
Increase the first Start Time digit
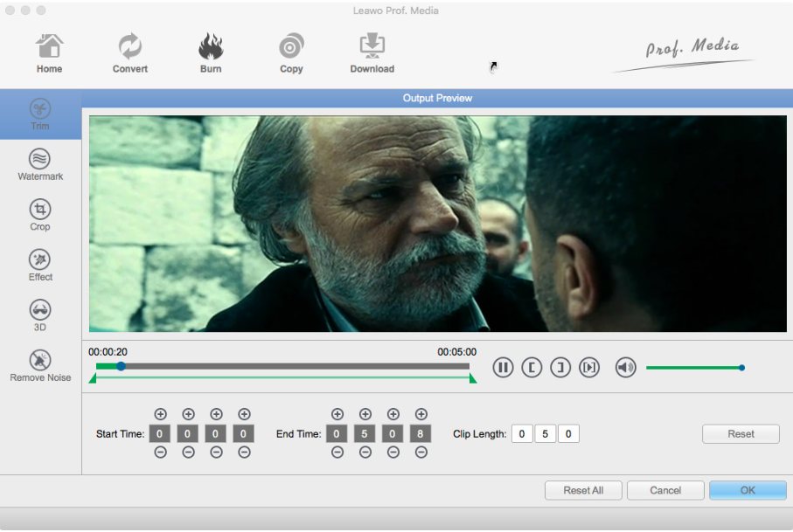160,414
